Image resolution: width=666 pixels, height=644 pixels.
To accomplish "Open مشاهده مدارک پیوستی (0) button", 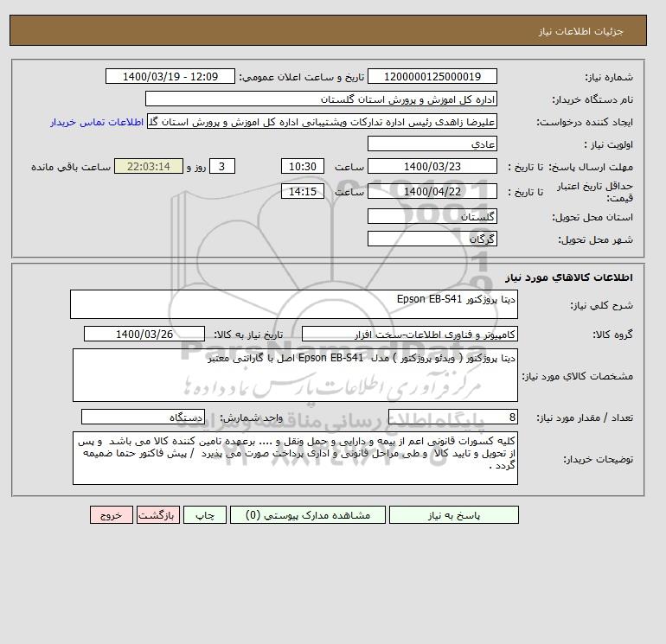I will (x=308, y=514).
